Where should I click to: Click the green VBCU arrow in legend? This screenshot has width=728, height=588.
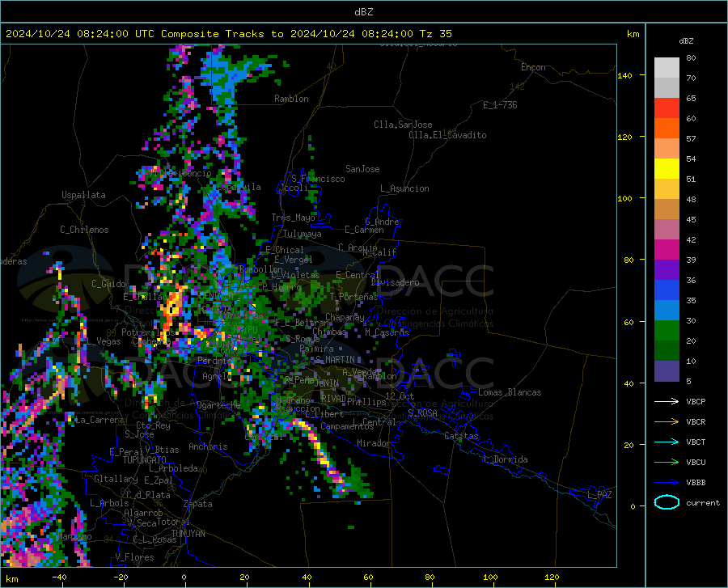[x=667, y=462]
